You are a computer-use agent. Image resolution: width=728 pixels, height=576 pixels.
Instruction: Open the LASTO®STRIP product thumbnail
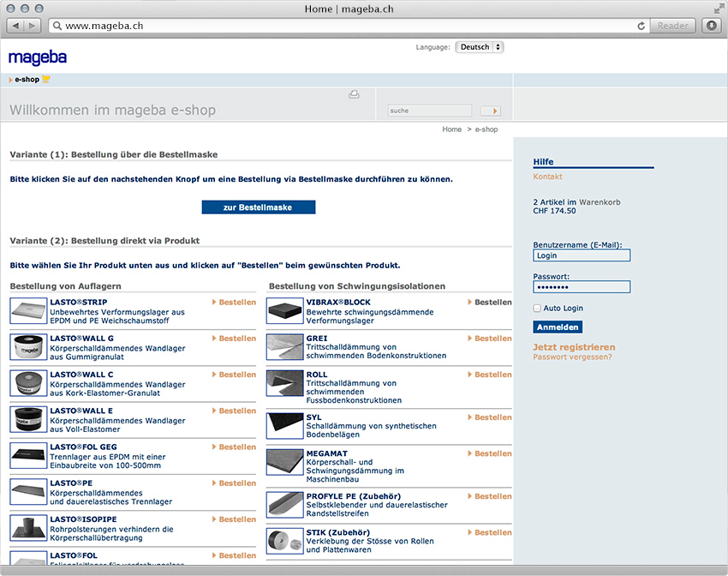click(28, 311)
